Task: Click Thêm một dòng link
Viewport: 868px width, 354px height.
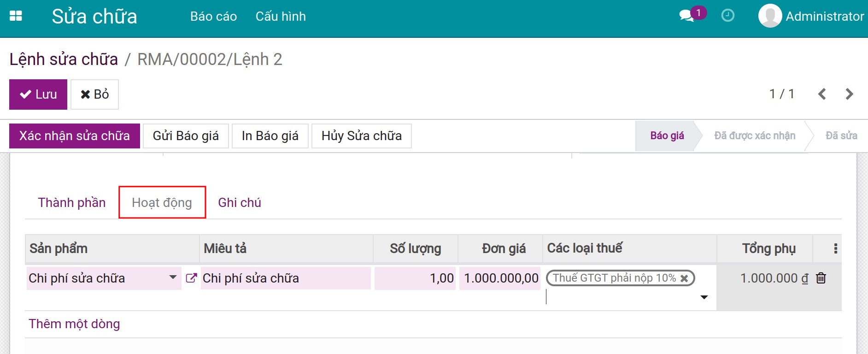Action: pyautogui.click(x=74, y=324)
